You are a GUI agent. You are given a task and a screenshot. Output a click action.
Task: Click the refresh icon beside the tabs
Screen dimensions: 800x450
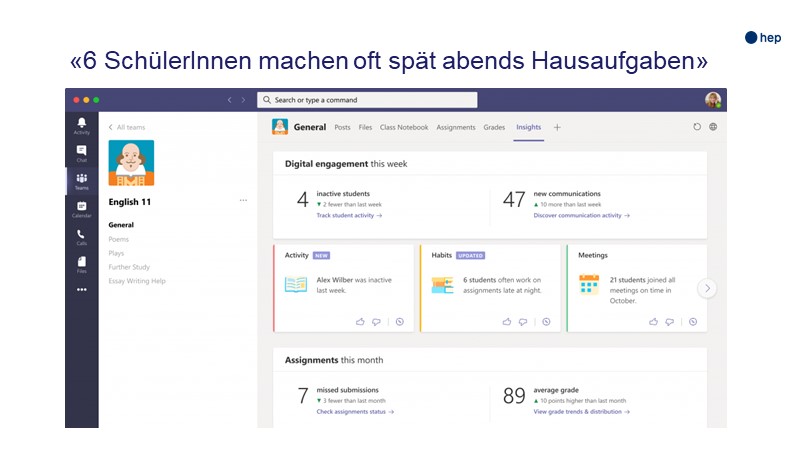pos(697,127)
